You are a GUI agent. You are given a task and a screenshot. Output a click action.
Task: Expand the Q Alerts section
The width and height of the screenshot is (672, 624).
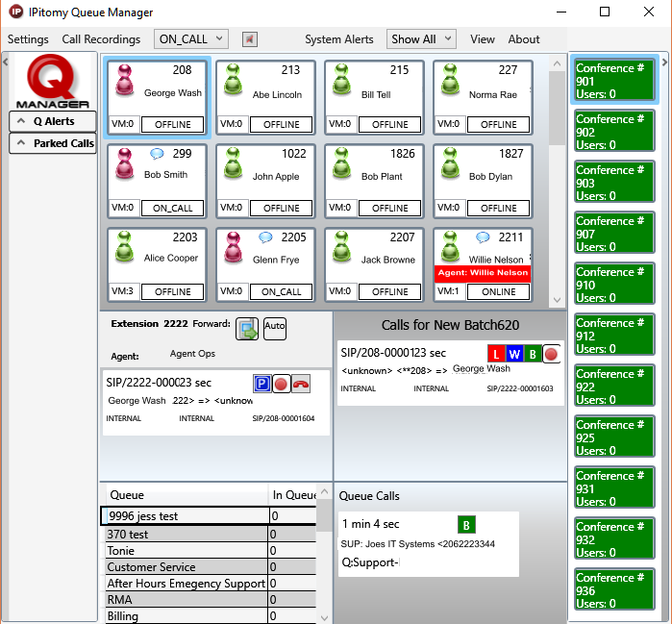53,121
